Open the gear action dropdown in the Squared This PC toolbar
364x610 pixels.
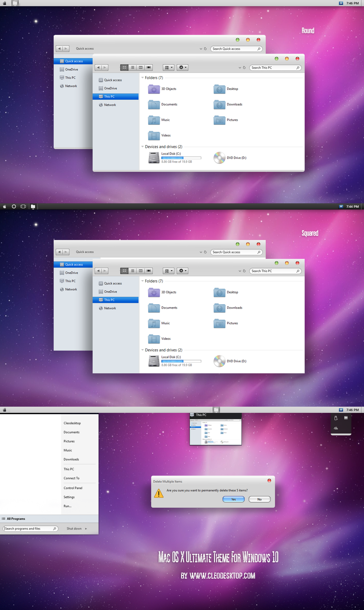[x=183, y=271]
